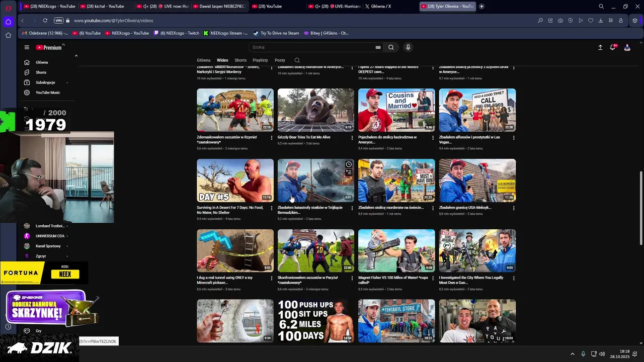644x362 pixels.
Task: Reload the current page
Action: point(45,21)
